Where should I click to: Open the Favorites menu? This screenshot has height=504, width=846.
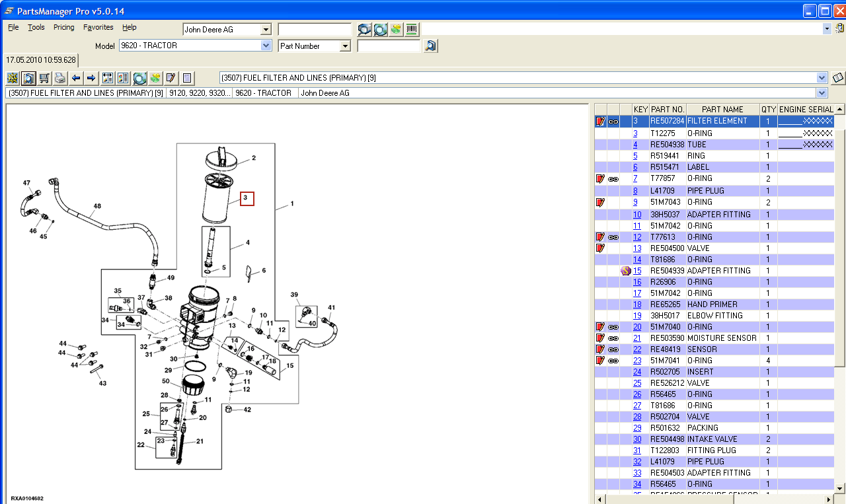coord(98,27)
